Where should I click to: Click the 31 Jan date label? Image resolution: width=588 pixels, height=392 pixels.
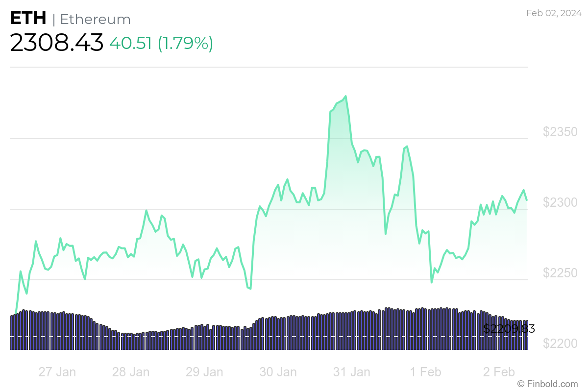click(351, 372)
